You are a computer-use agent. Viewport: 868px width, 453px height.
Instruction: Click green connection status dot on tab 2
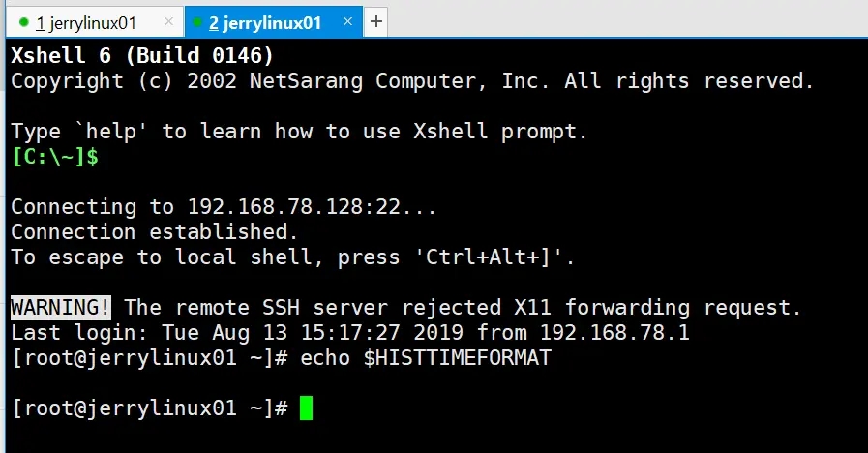coord(197,22)
